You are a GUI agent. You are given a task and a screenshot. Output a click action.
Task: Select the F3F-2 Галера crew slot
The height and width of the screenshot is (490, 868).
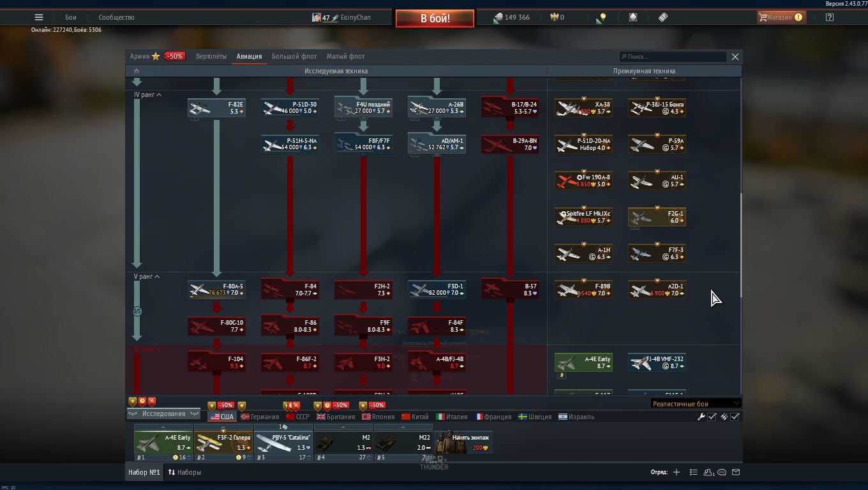pyautogui.click(x=223, y=442)
